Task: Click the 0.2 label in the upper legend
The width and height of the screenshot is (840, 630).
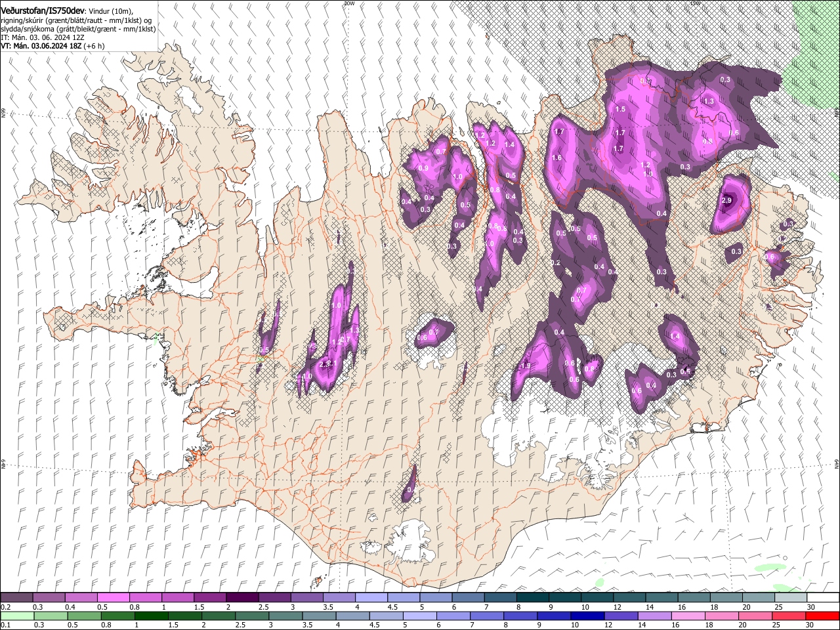Action: [5, 607]
